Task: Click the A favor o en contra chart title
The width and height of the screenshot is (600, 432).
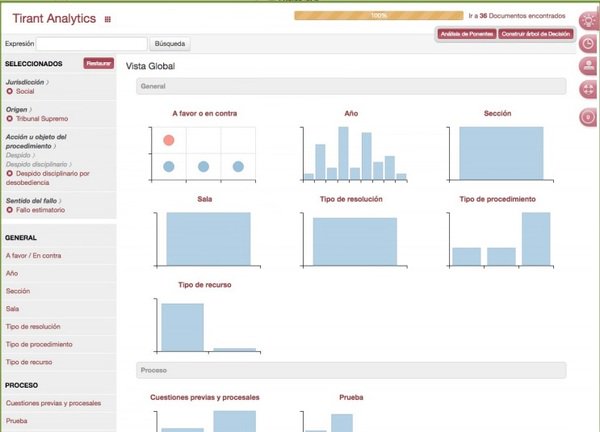Action: (x=205, y=113)
